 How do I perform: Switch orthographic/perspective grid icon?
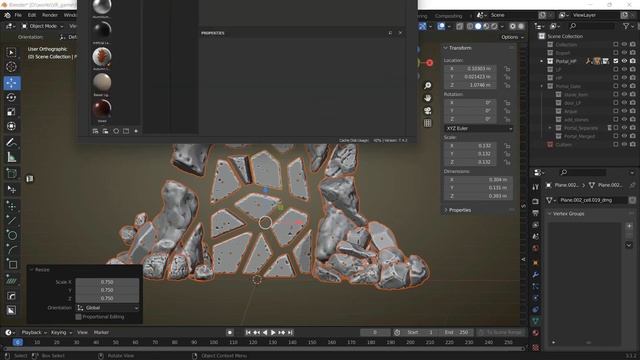pos(427,123)
